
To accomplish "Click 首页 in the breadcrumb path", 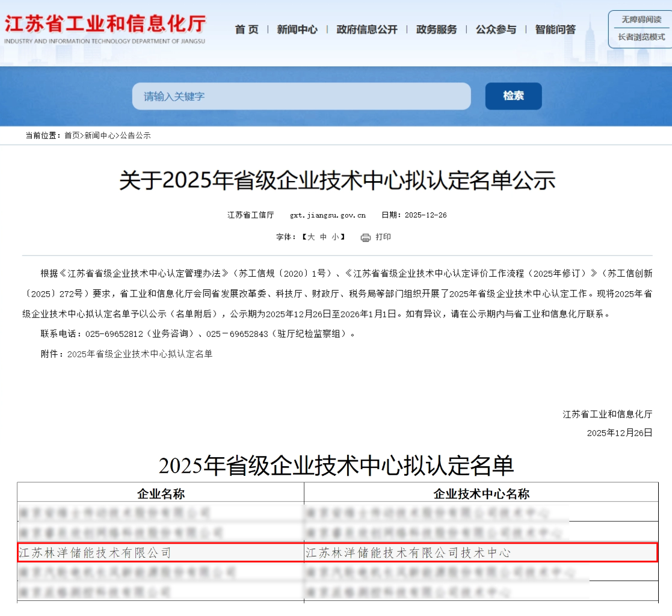I will pos(72,136).
